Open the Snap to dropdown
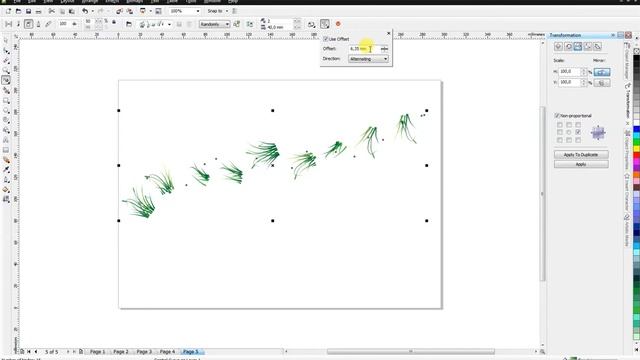 (218, 11)
